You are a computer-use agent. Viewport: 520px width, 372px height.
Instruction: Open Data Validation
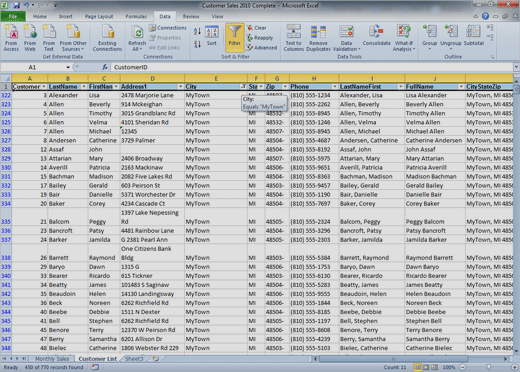pos(347,38)
